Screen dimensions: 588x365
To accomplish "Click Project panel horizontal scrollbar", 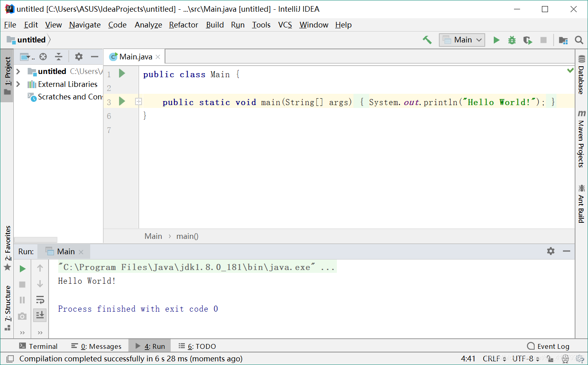I will point(36,240).
